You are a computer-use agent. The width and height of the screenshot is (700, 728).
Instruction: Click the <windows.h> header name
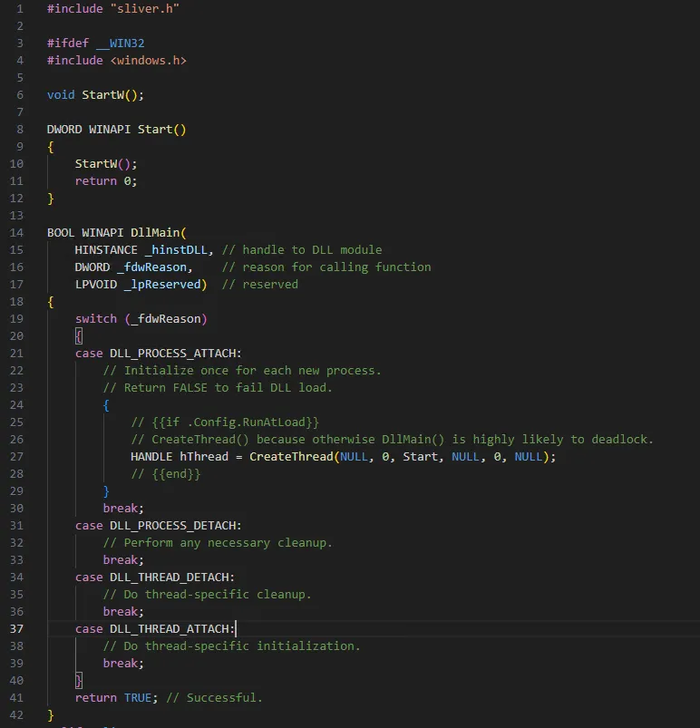pyautogui.click(x=148, y=61)
